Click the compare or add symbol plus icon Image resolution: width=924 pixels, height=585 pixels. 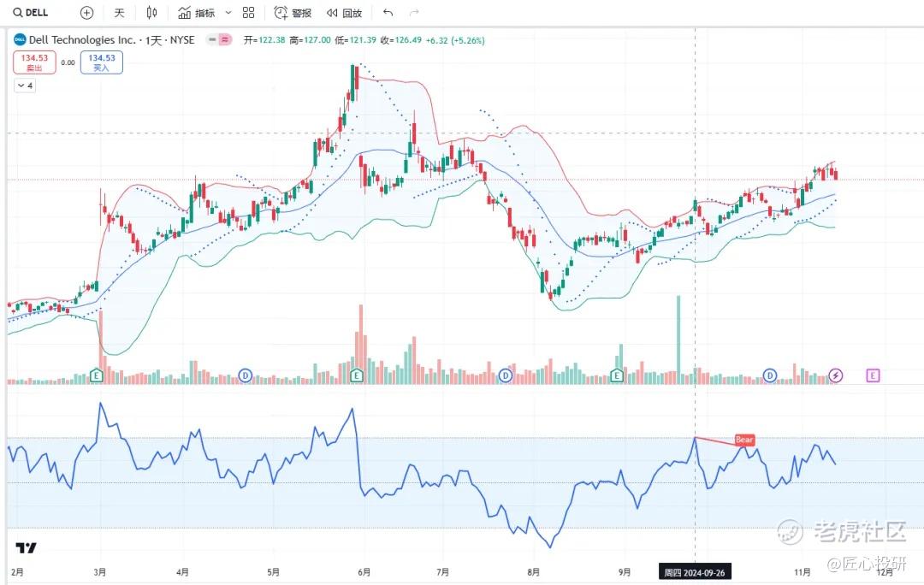[x=86, y=12]
